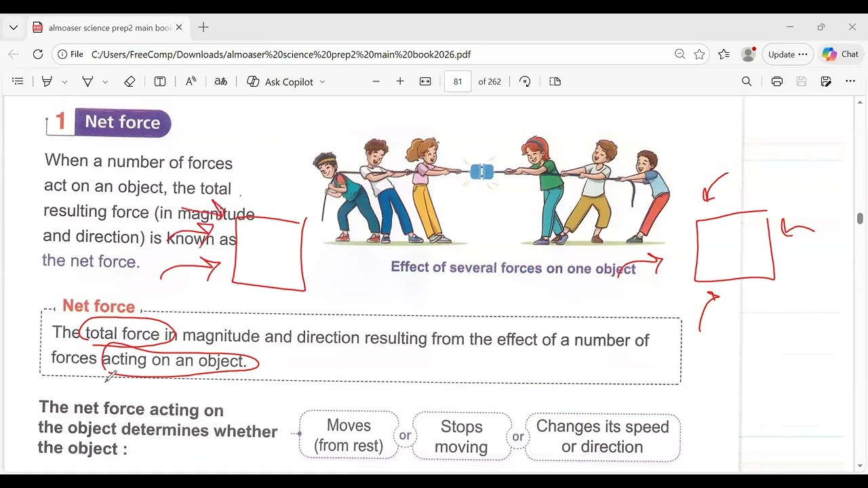Expand the Highlight color options

(64, 81)
